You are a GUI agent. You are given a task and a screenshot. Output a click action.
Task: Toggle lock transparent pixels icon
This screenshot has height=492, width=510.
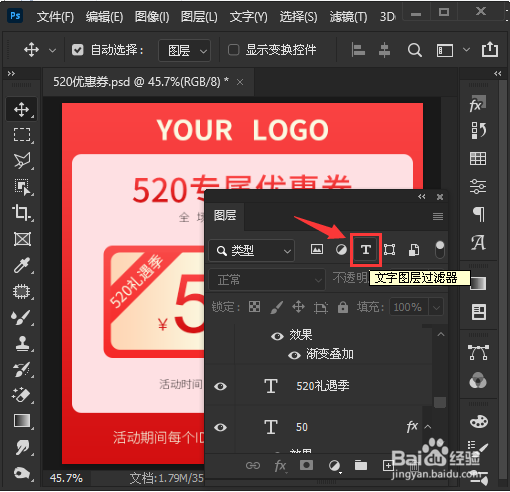click(x=254, y=307)
